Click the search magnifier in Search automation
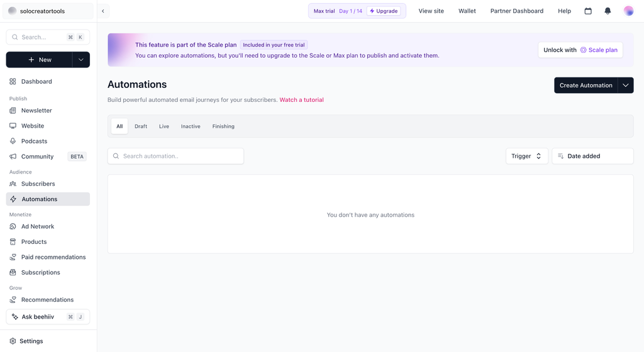Viewport: 644px width, 352px height. point(116,156)
